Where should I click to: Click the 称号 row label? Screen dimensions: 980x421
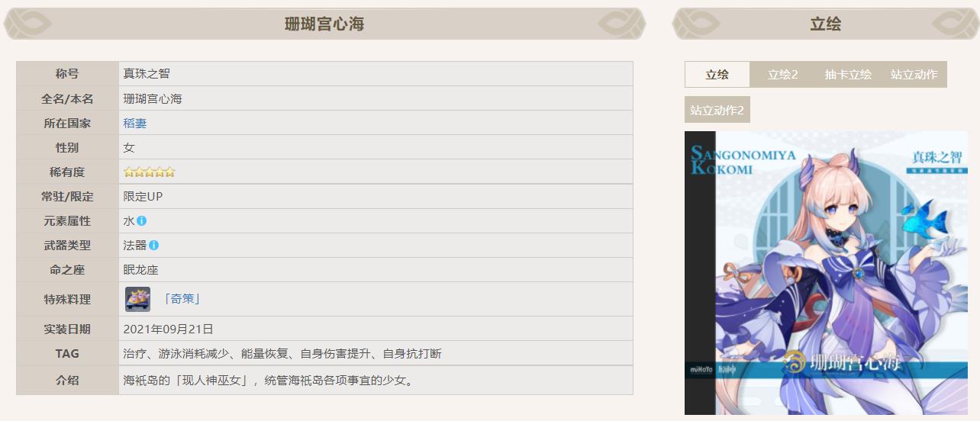[x=67, y=74]
